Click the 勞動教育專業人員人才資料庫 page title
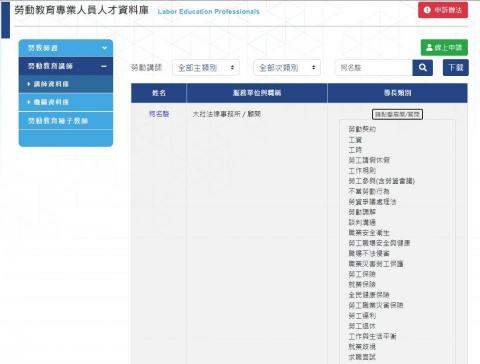This screenshot has height=364, width=480. tap(81, 10)
